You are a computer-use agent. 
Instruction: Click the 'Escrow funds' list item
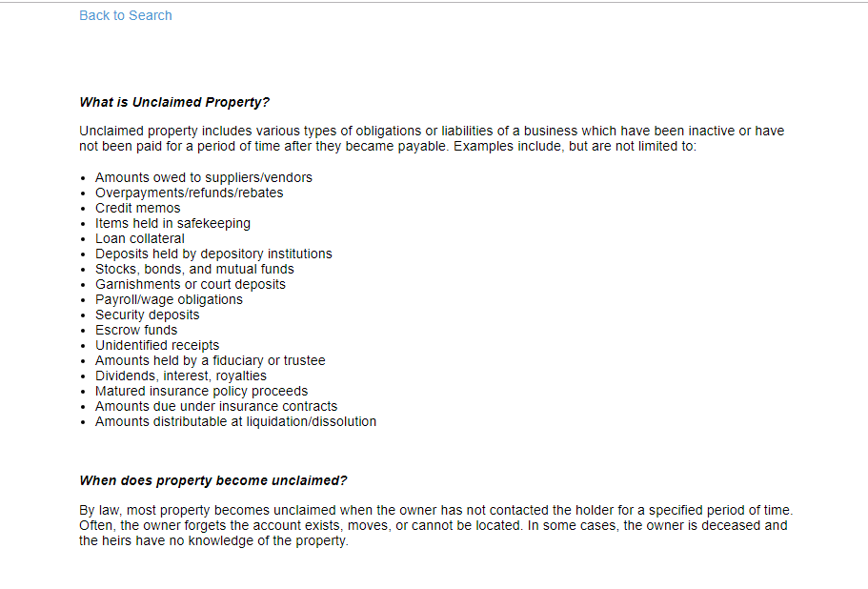click(135, 330)
